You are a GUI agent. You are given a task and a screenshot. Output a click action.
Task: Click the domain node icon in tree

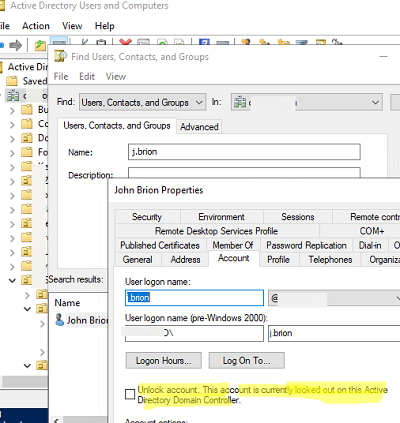(13, 96)
